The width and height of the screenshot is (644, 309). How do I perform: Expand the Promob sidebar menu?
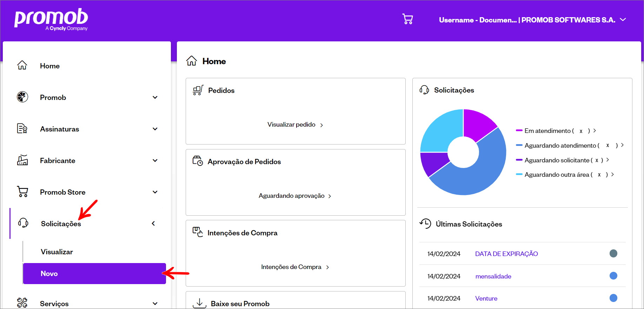[x=155, y=97]
